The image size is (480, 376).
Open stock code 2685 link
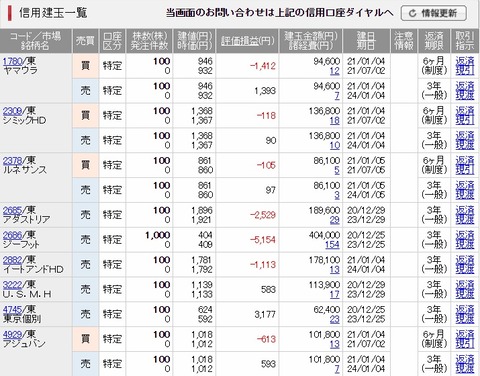(x=12, y=210)
